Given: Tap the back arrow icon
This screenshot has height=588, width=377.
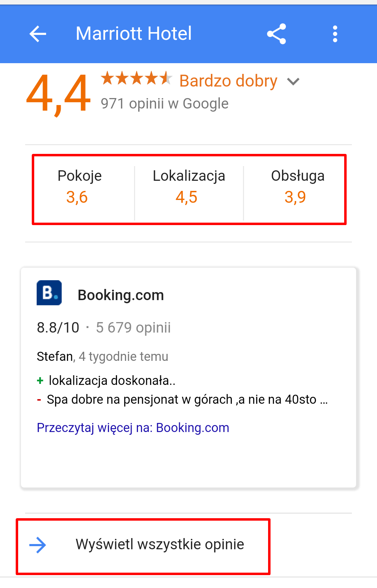Looking at the screenshot, I should click(x=38, y=34).
